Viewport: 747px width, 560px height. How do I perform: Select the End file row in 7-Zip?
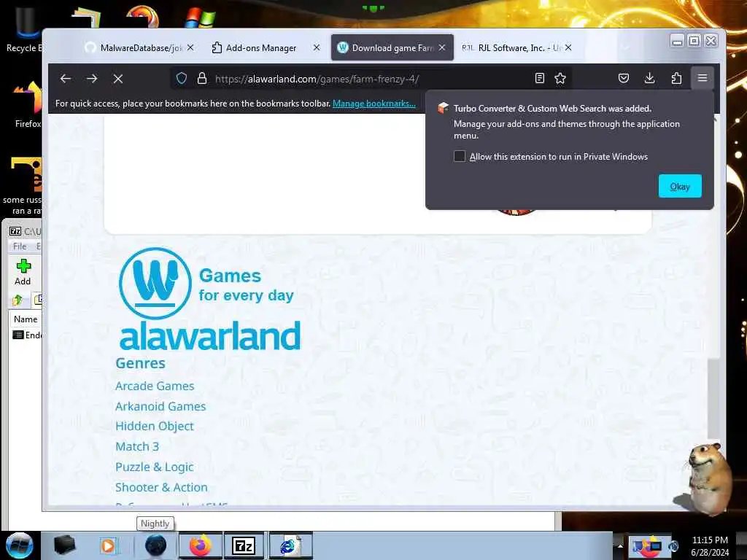(x=27, y=335)
